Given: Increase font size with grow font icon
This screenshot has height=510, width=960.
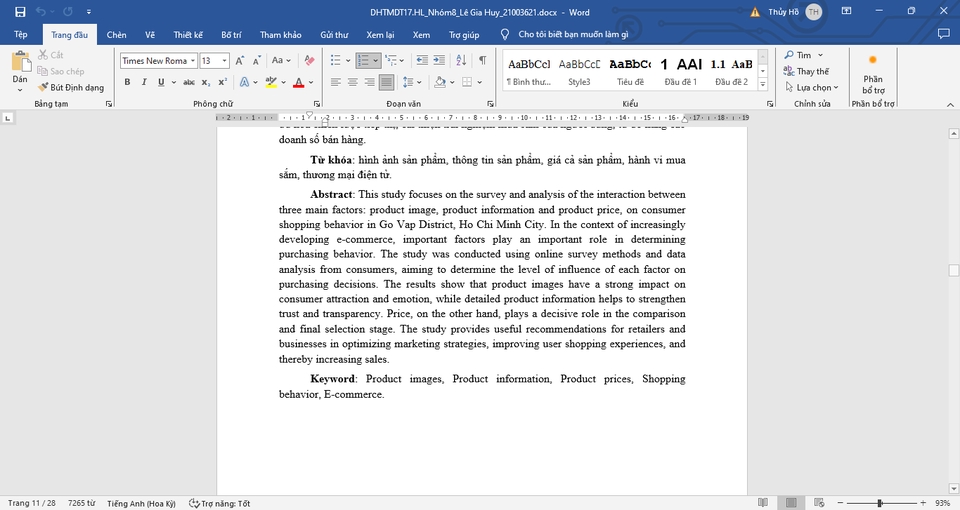Looking at the screenshot, I should click(x=239, y=61).
